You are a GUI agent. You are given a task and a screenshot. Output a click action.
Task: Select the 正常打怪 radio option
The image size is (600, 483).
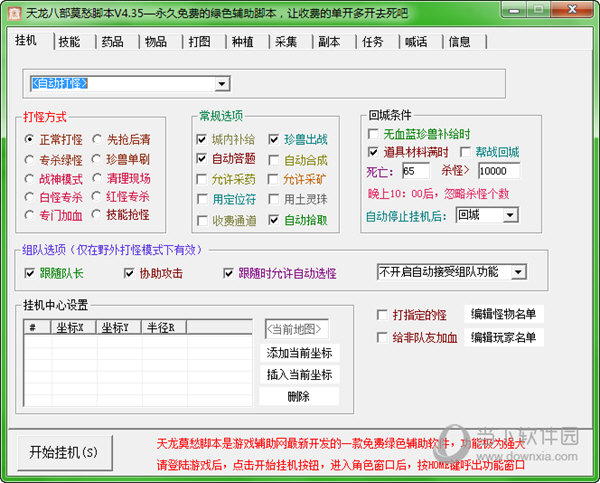[31, 140]
